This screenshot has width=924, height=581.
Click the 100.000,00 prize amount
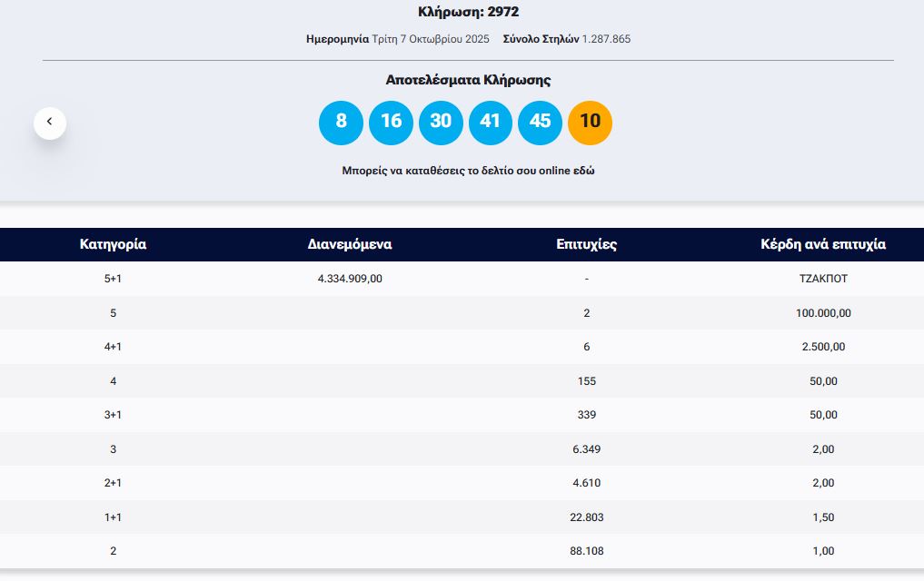[822, 313]
